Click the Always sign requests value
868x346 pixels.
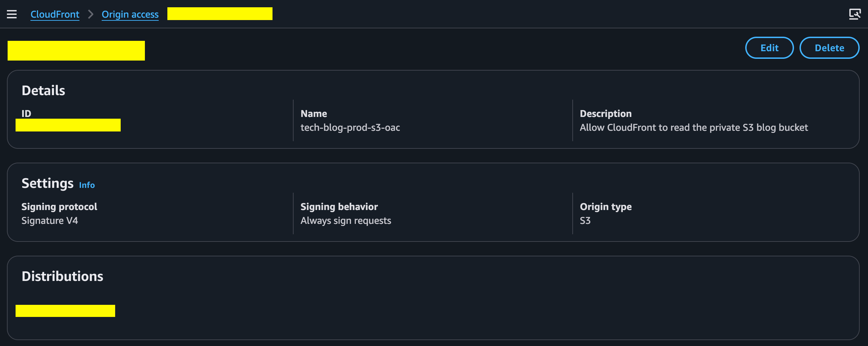click(x=346, y=221)
